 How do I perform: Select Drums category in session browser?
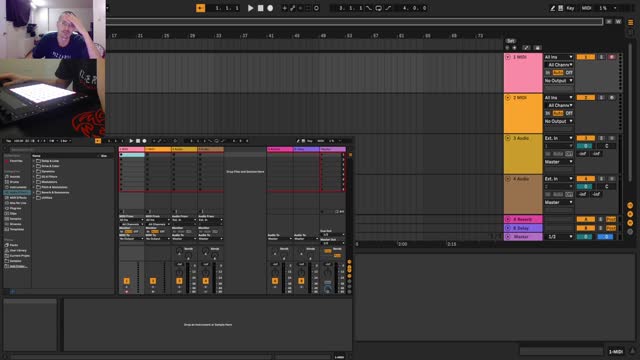click(x=14, y=182)
